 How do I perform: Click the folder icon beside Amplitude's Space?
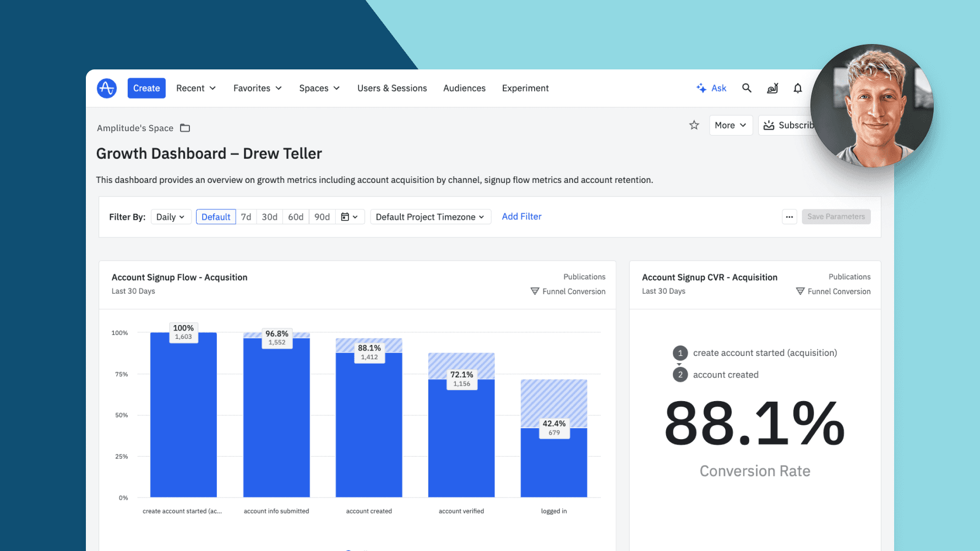(185, 128)
